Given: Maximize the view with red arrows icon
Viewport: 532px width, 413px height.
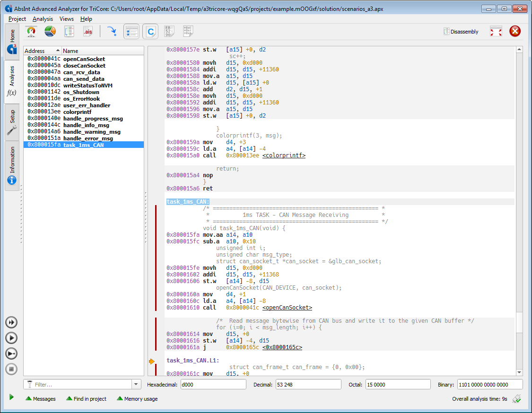Looking at the screenshot, I should pyautogui.click(x=496, y=32).
